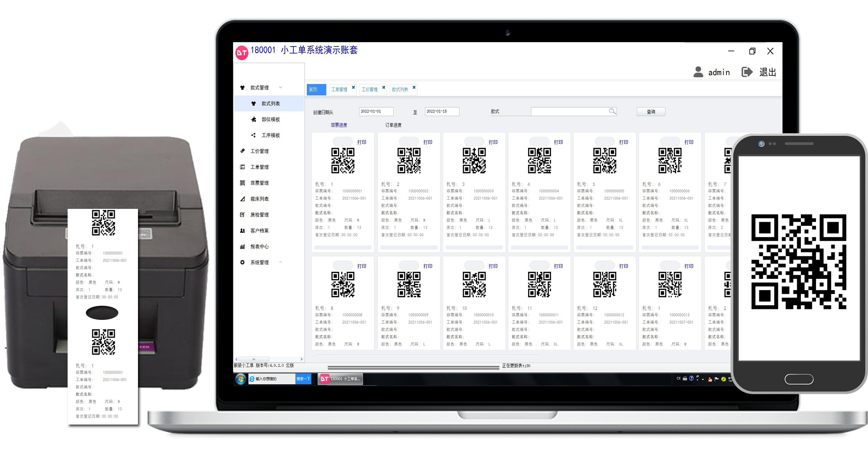
Task: Click the flag icon in system tray
Action: [x=717, y=379]
